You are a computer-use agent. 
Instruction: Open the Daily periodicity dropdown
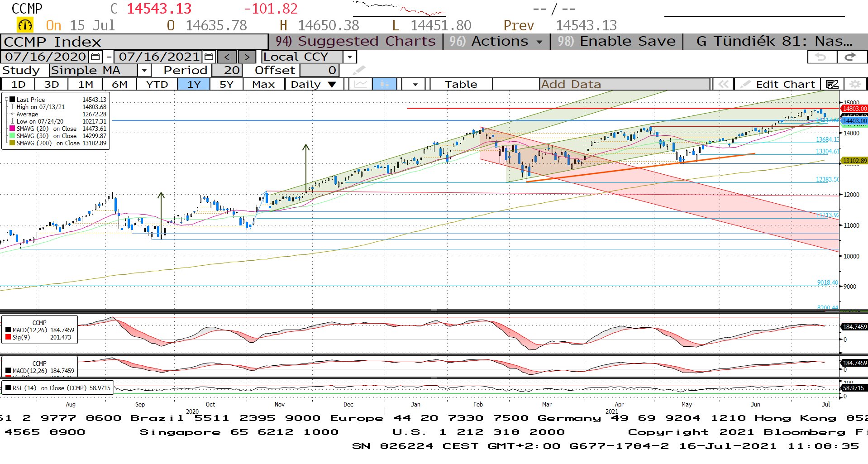[x=332, y=84]
